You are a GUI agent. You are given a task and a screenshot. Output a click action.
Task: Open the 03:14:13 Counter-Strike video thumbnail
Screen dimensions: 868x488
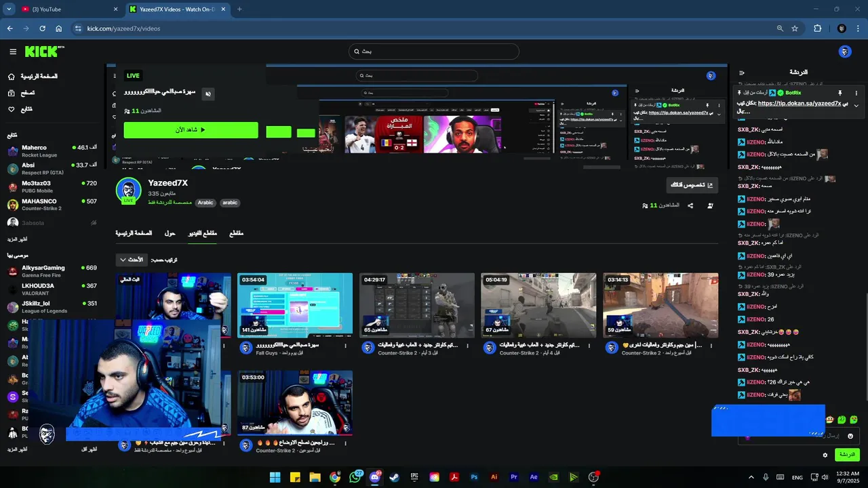(660, 305)
